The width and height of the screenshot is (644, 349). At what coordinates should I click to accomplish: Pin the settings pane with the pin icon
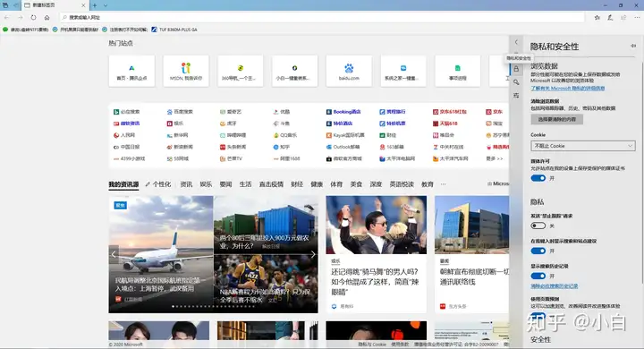633,46
